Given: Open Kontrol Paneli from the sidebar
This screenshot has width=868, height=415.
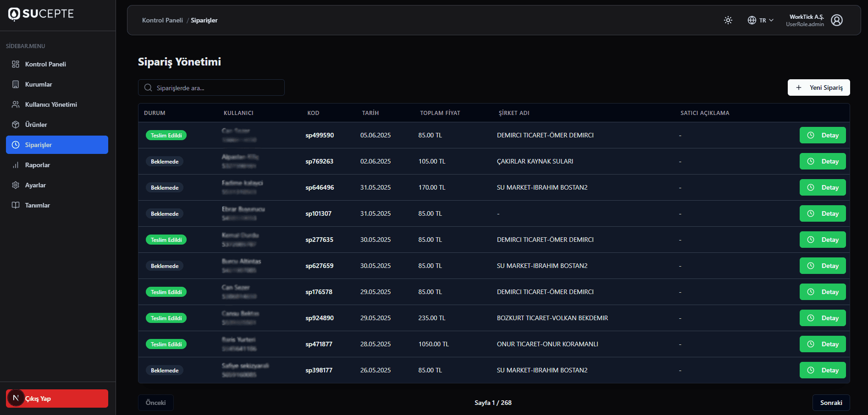Looking at the screenshot, I should (45, 64).
